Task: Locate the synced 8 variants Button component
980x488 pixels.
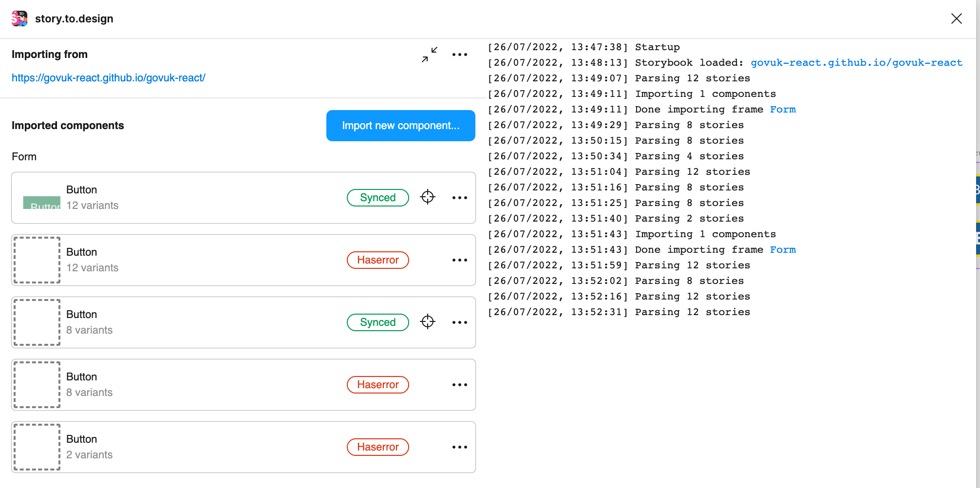Action: click(x=428, y=322)
